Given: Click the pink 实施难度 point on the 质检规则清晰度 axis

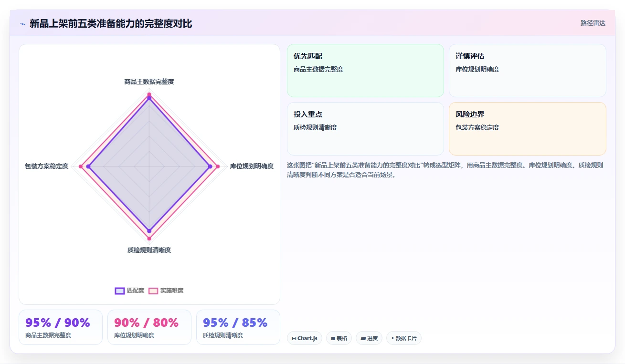Looking at the screenshot, I should pyautogui.click(x=149, y=238).
